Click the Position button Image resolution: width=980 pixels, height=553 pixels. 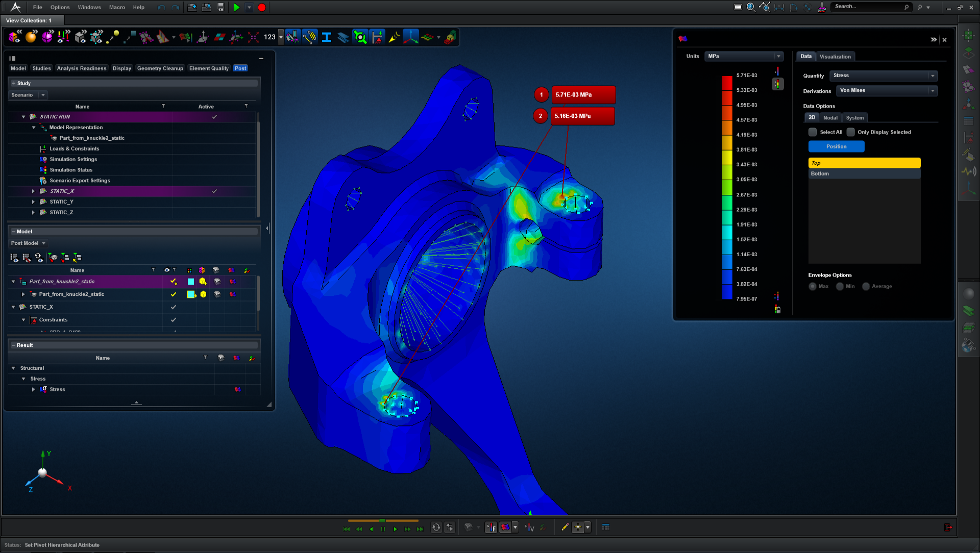pos(836,146)
